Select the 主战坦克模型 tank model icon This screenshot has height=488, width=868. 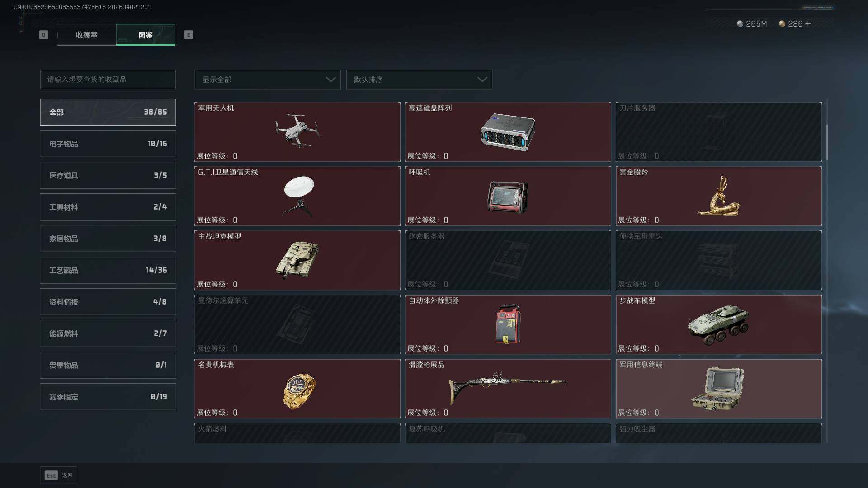click(x=297, y=260)
